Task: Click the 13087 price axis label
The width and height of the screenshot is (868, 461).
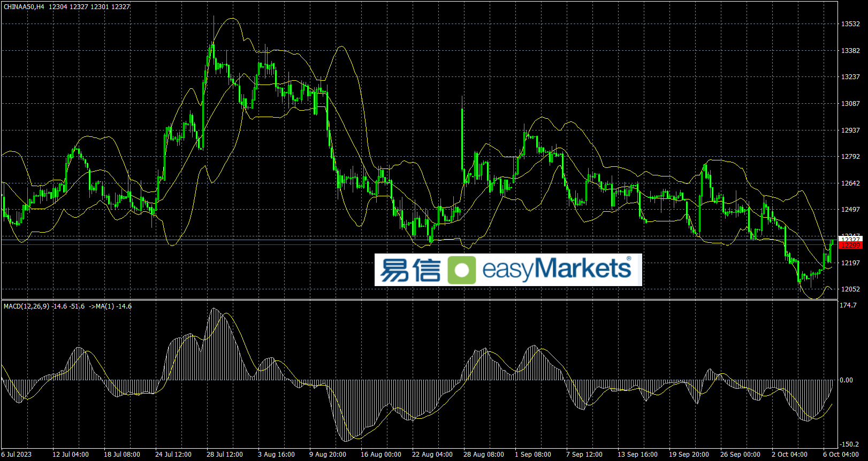Action: tap(850, 104)
